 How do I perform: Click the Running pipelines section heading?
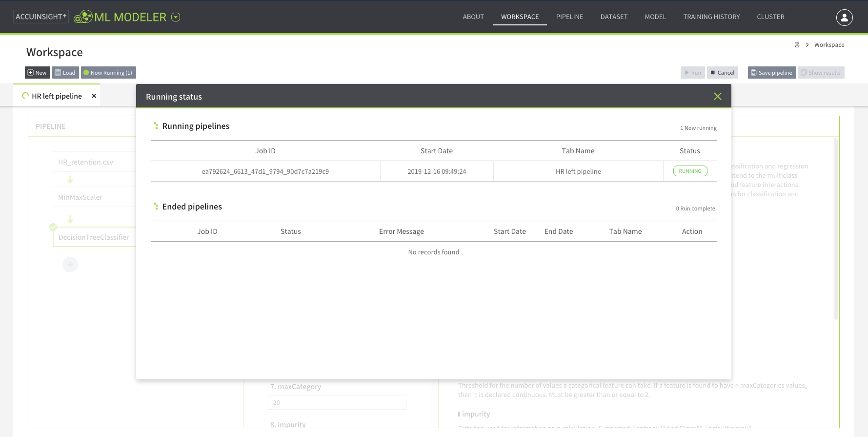coord(196,126)
